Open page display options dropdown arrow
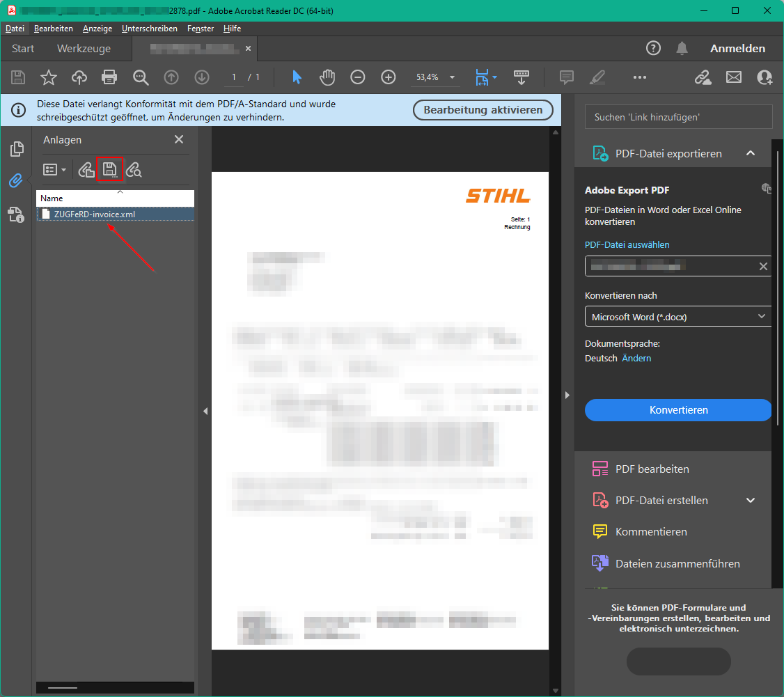The width and height of the screenshot is (784, 697). 494,77
